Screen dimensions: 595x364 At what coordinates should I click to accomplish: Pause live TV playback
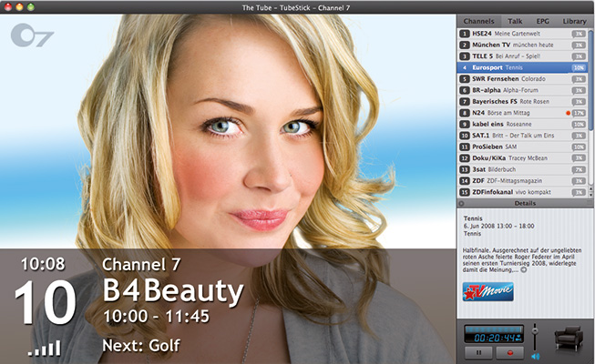pos(479,352)
